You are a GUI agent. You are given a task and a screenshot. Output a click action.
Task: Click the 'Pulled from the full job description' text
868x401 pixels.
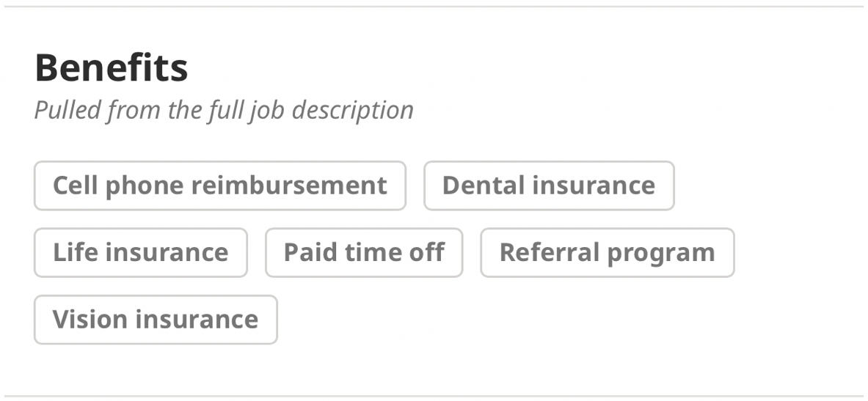[224, 110]
